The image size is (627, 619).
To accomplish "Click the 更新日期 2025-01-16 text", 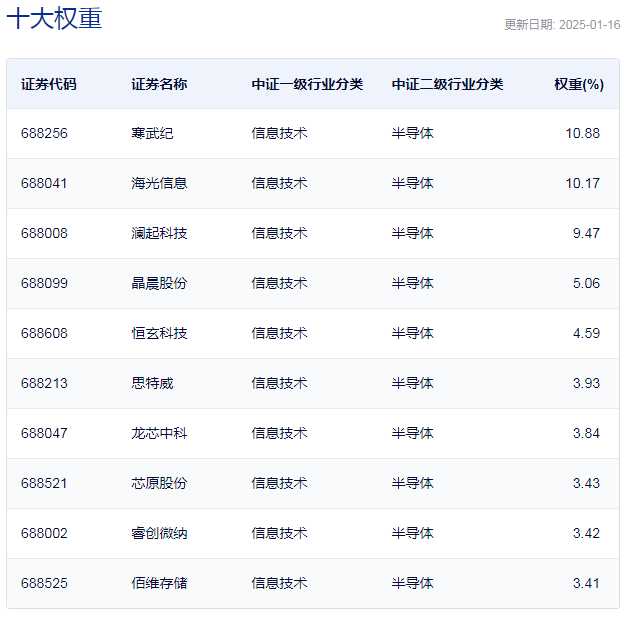I will 562,25.
